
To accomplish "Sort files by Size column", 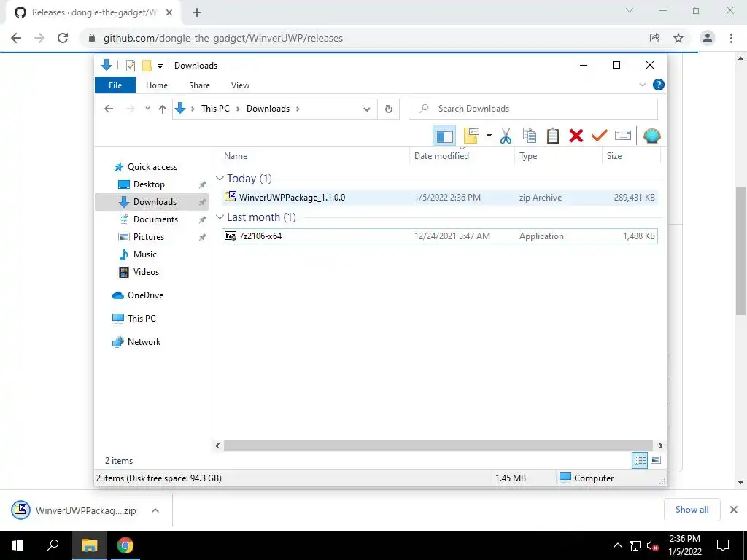I will point(614,156).
